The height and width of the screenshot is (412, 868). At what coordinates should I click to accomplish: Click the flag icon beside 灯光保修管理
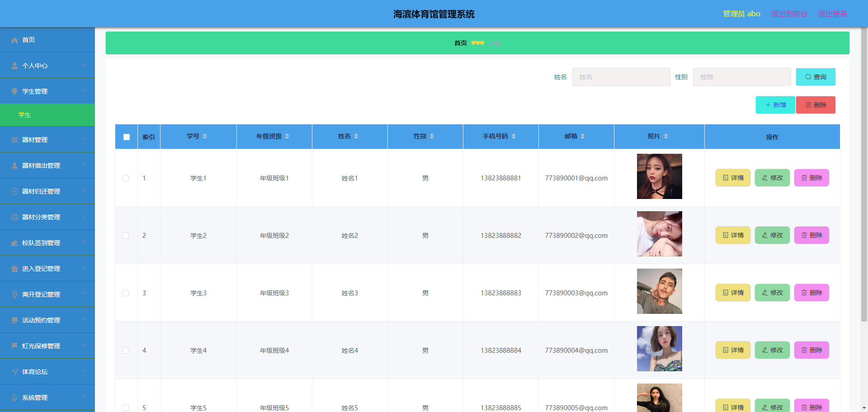click(14, 346)
